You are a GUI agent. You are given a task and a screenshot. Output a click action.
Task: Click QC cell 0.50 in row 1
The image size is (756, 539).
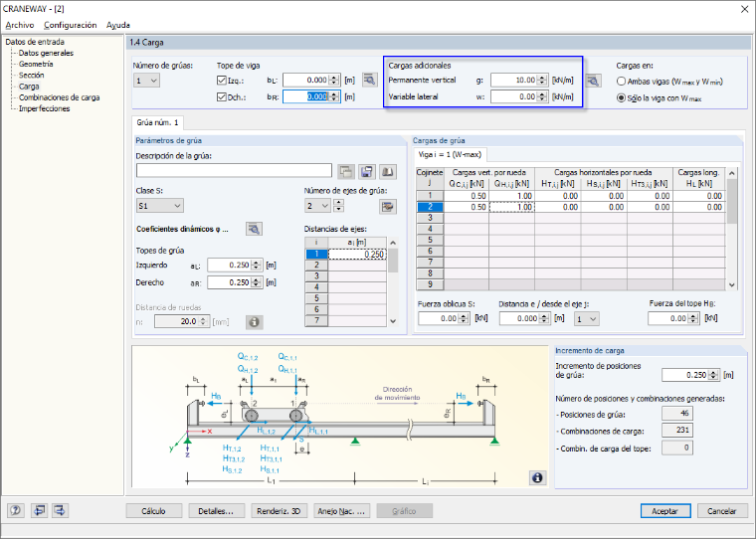click(x=466, y=196)
